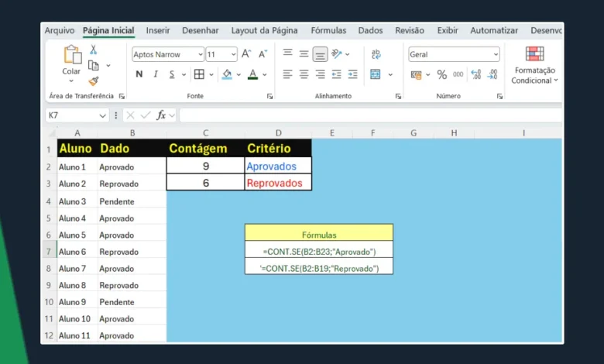Expand merge cells dropdown arrow
The height and width of the screenshot is (364, 604).
point(390,74)
